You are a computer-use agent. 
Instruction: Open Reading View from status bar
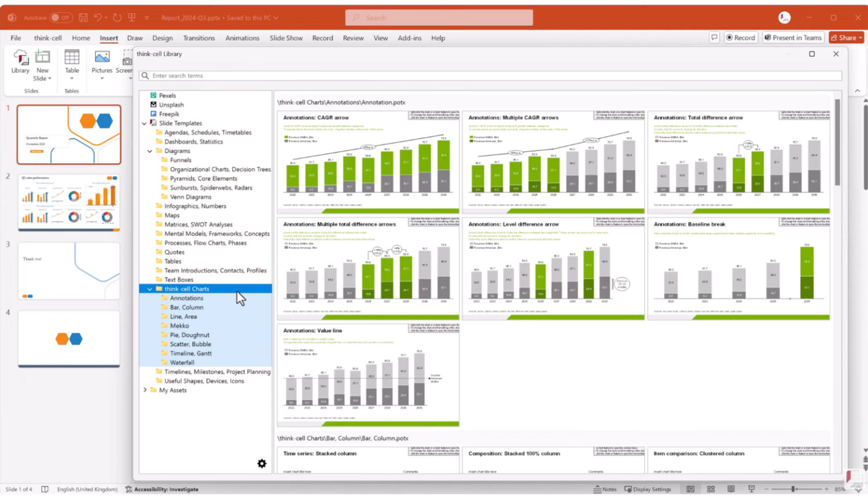pyautogui.click(x=731, y=489)
